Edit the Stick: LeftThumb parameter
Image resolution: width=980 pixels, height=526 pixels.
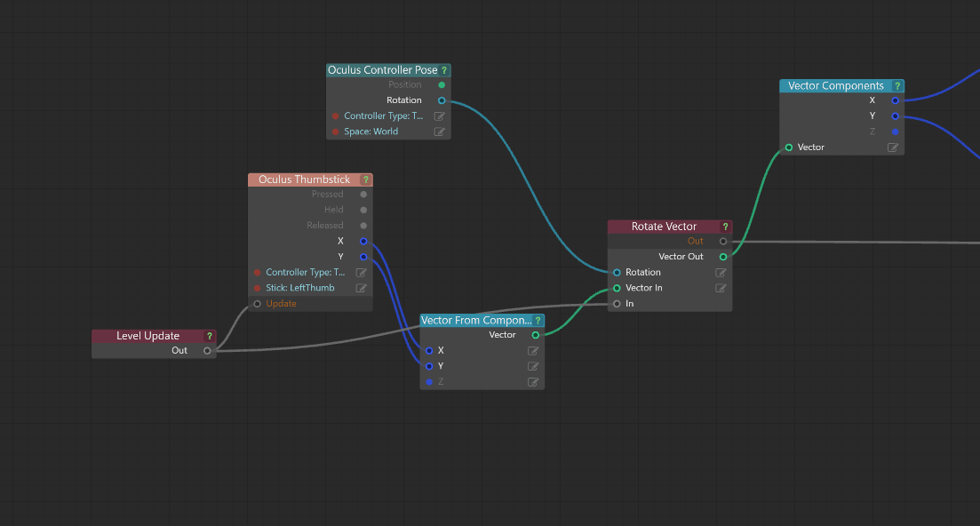361,287
